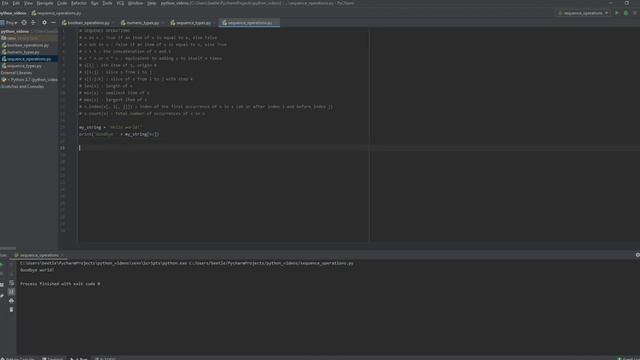Click sequence_operations.py breadcrumb in navigation bar
The height and width of the screenshot is (360, 640).
click(x=57, y=13)
